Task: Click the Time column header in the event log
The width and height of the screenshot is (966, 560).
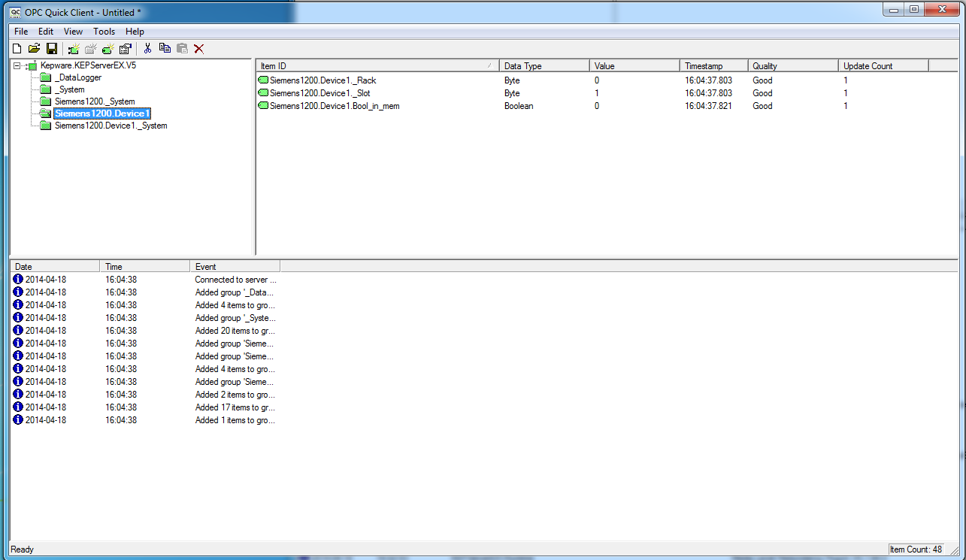Action: (x=145, y=266)
